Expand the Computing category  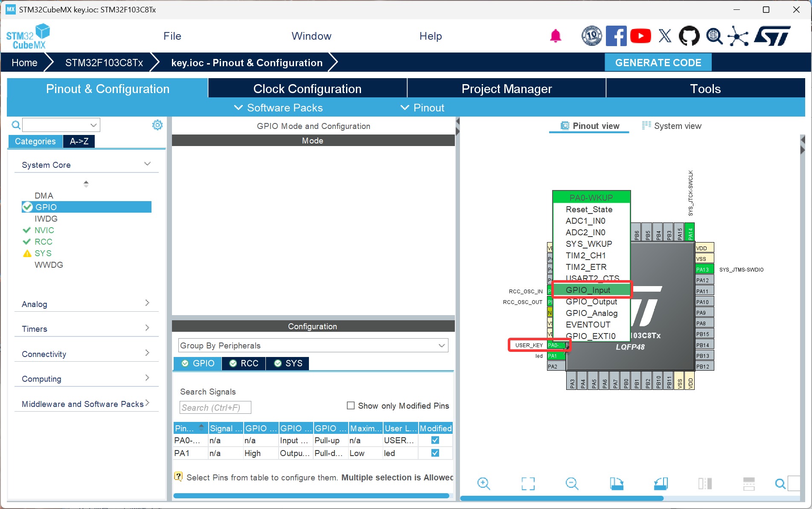(x=147, y=377)
